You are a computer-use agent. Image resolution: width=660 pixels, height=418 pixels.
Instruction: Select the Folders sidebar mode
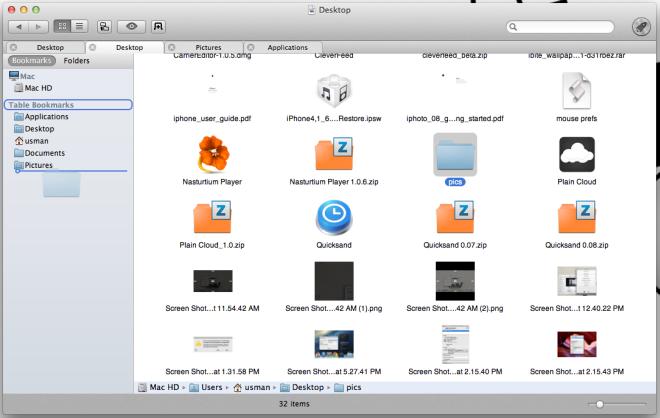click(x=77, y=61)
